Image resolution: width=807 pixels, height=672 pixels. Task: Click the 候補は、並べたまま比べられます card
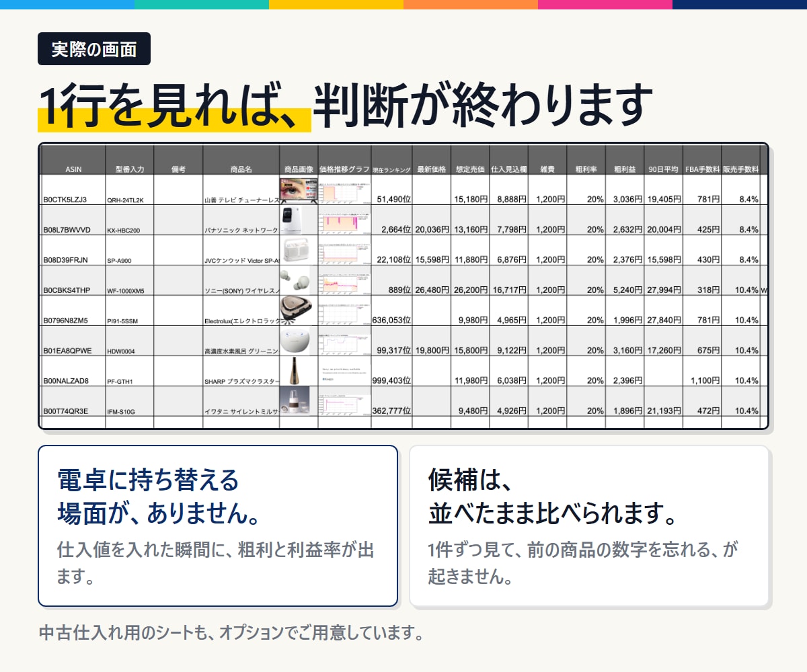point(589,526)
